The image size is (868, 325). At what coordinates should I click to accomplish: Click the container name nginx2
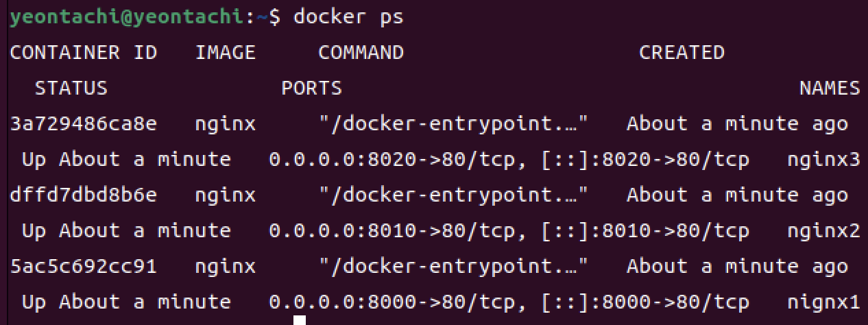823,232
